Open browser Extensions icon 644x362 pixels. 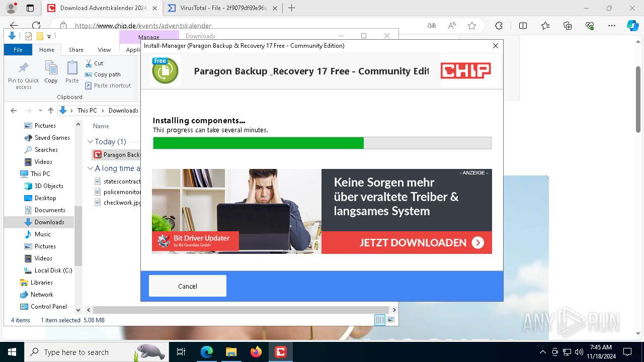click(x=499, y=26)
